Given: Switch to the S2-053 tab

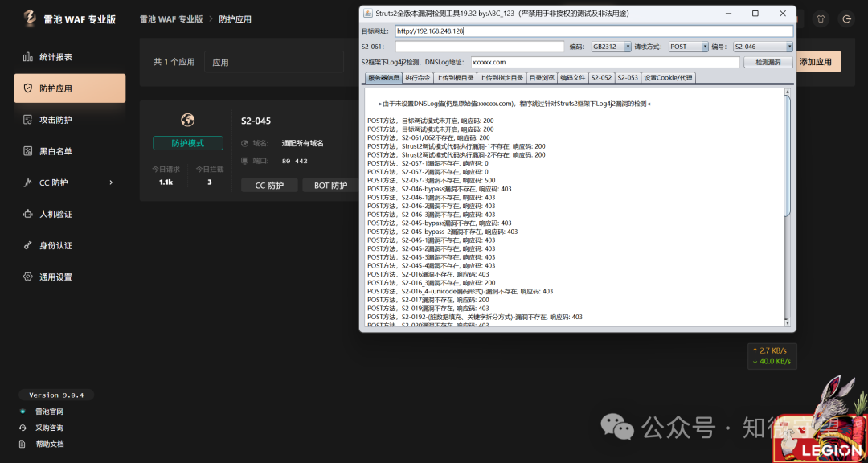Looking at the screenshot, I should (628, 78).
